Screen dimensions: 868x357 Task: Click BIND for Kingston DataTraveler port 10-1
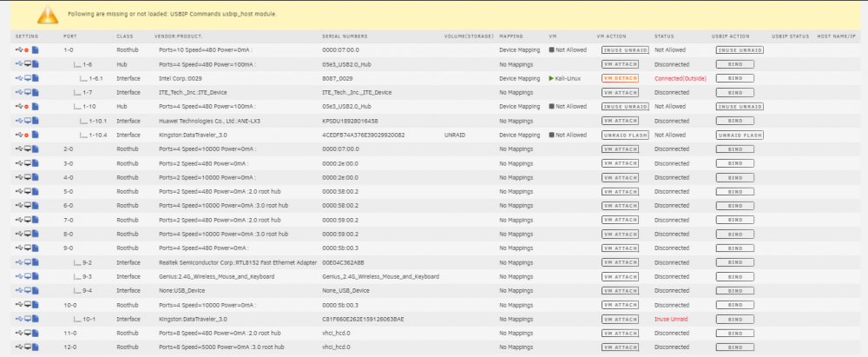(734, 319)
